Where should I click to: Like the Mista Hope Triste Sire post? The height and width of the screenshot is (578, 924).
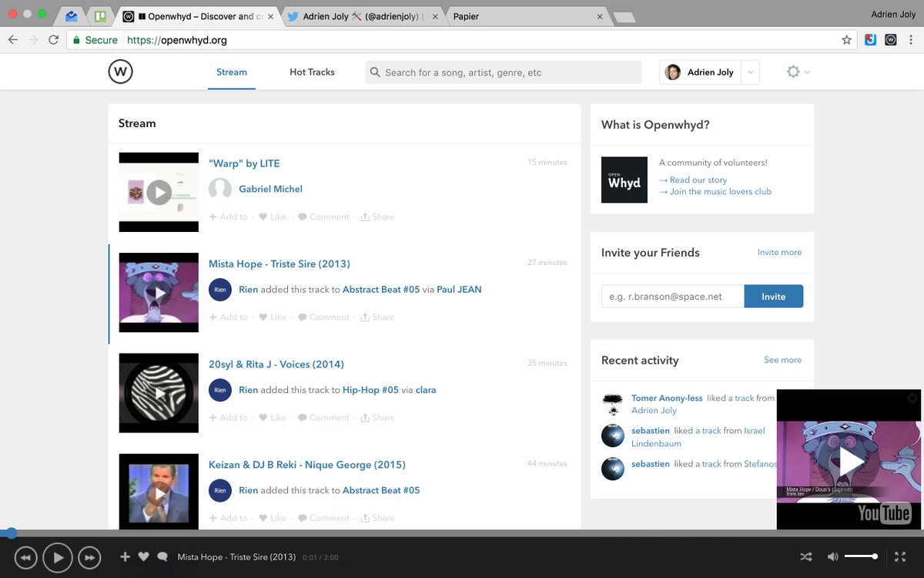pyautogui.click(x=273, y=317)
